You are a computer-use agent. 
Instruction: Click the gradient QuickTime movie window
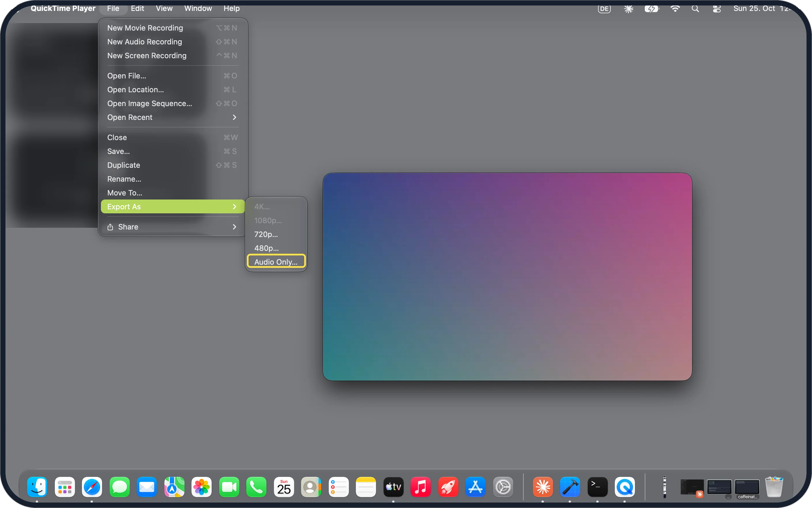[x=507, y=276]
